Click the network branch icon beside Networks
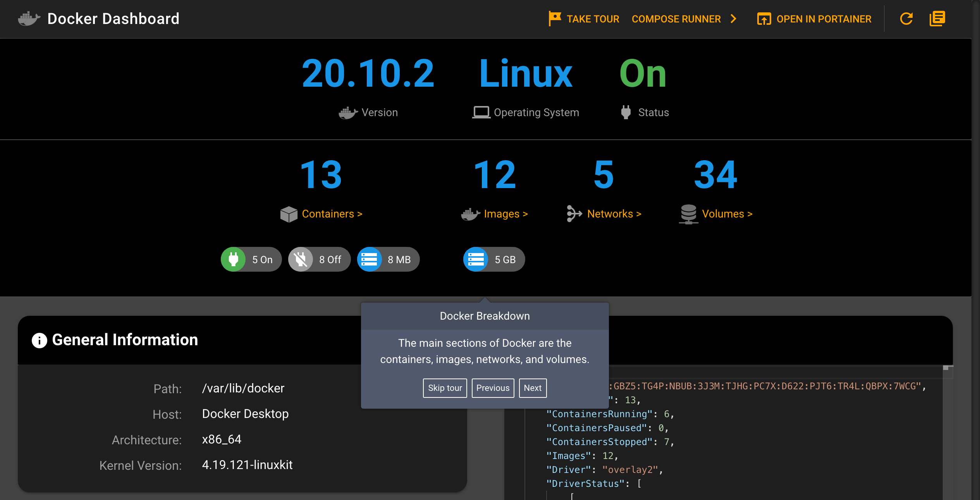This screenshot has height=500, width=980. (x=574, y=214)
